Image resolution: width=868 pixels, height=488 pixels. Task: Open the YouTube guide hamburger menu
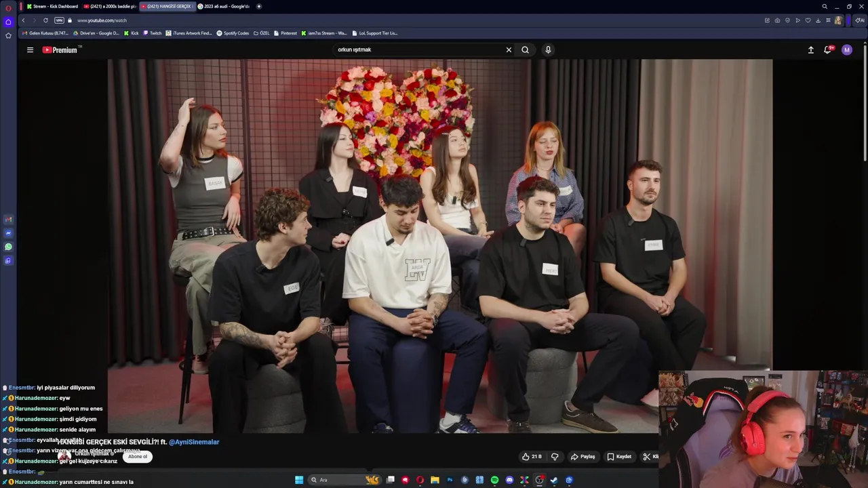[x=30, y=49]
